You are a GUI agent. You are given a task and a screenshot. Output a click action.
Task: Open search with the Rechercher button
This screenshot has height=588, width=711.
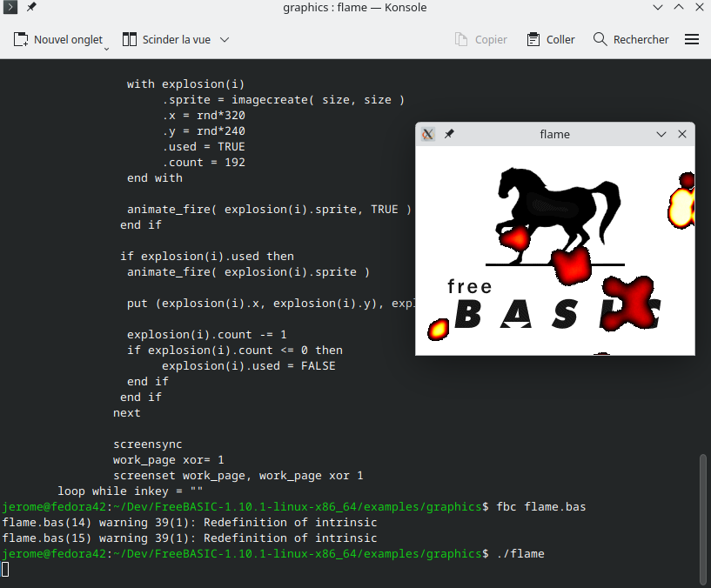coord(631,39)
